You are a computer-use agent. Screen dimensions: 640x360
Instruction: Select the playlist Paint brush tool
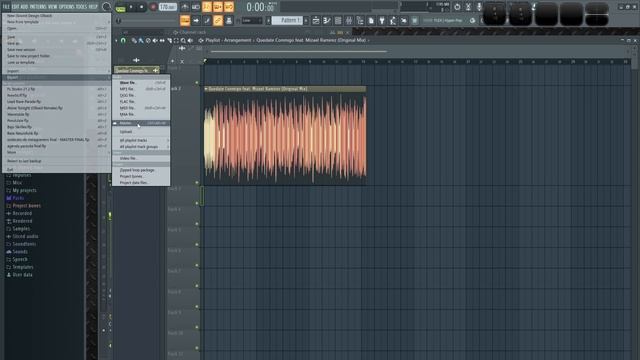(141, 40)
